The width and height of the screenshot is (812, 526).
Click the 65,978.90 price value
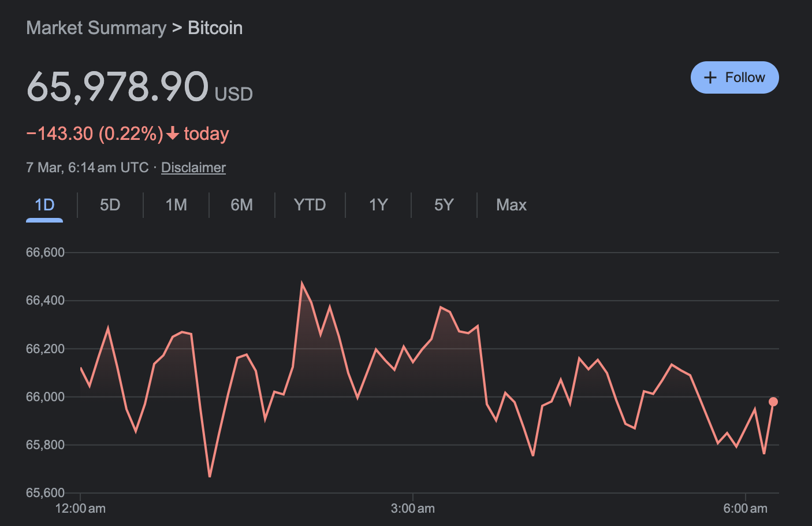point(117,87)
